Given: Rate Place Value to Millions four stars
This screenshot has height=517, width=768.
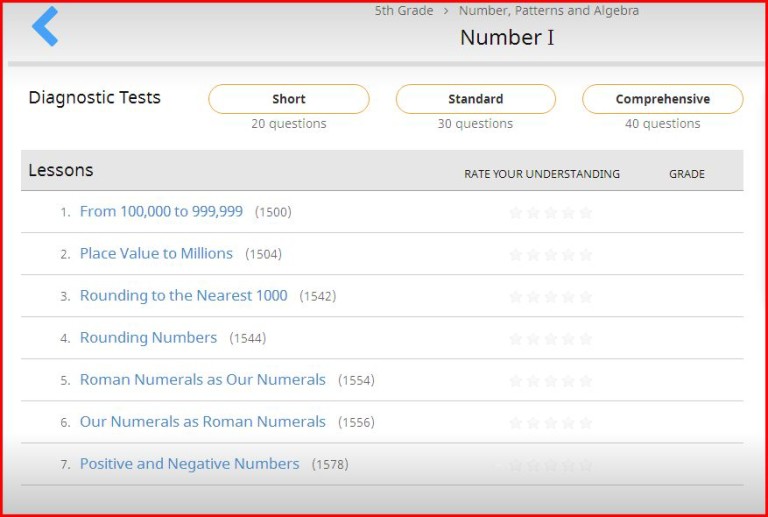Looking at the screenshot, I should point(568,255).
